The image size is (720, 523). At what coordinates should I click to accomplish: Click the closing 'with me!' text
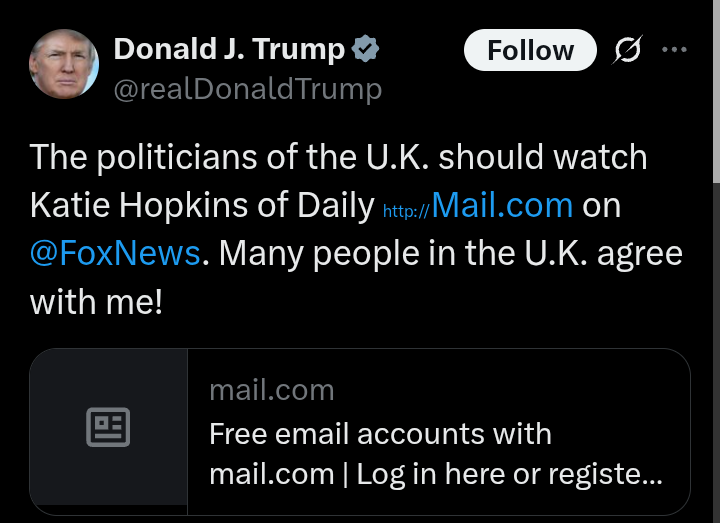point(96,301)
